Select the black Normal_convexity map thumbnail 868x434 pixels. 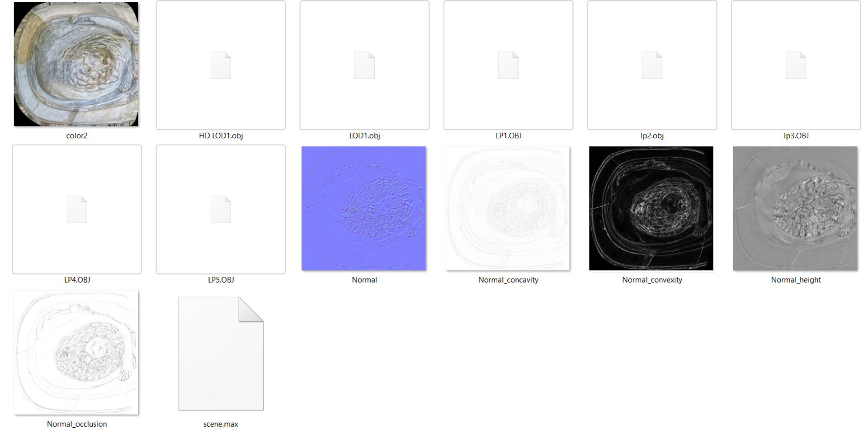(x=651, y=208)
